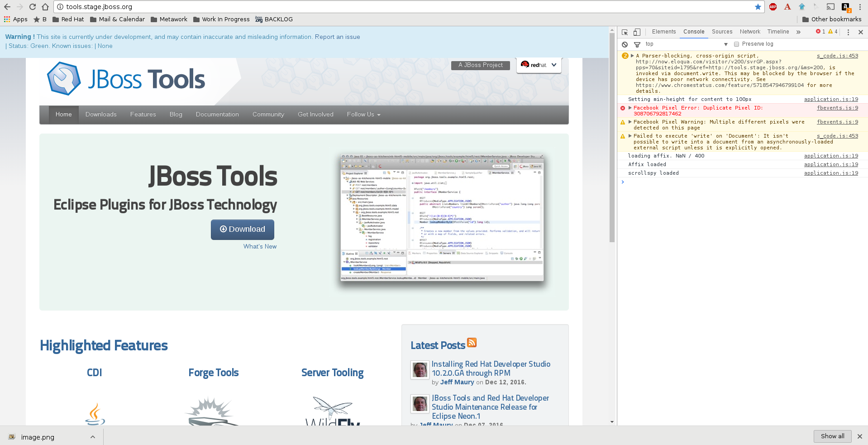868x445 pixels.
Task: Clear console with the ban icon
Action: point(625,44)
